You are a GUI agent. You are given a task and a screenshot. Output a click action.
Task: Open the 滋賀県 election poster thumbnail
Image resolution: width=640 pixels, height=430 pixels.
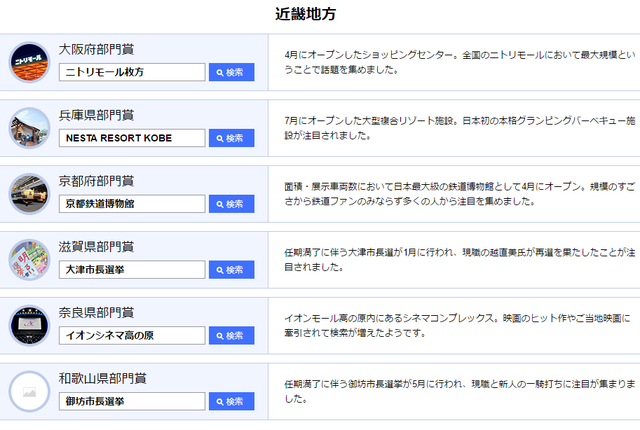(29, 260)
